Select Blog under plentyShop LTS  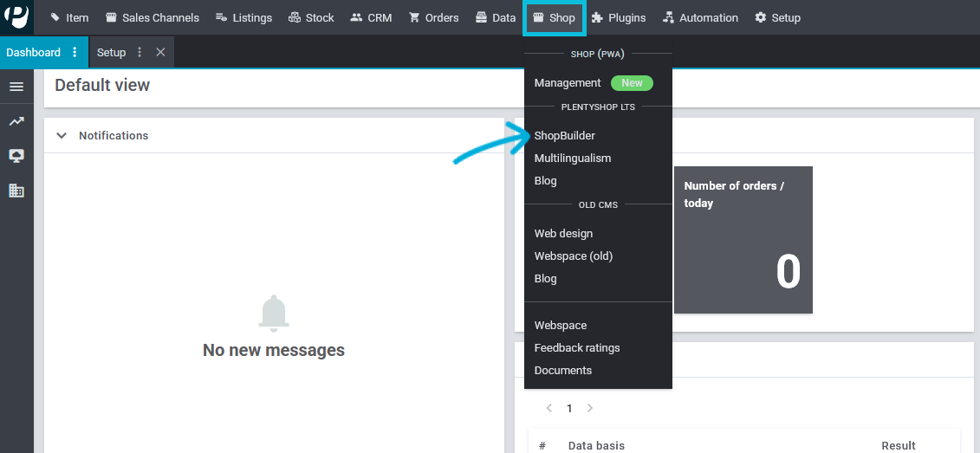click(546, 180)
